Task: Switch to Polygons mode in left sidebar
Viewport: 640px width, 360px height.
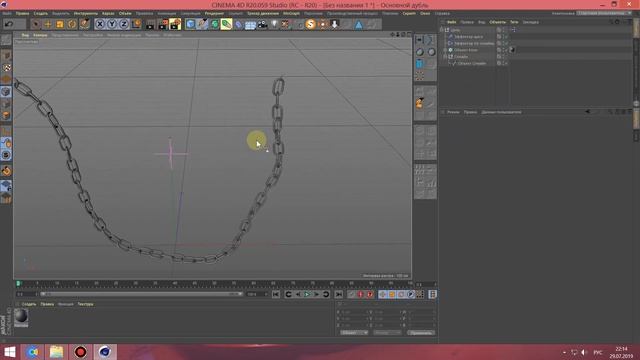Action: [6, 116]
